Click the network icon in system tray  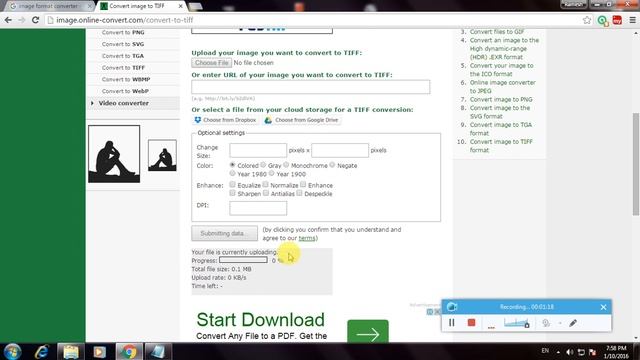tap(581, 352)
